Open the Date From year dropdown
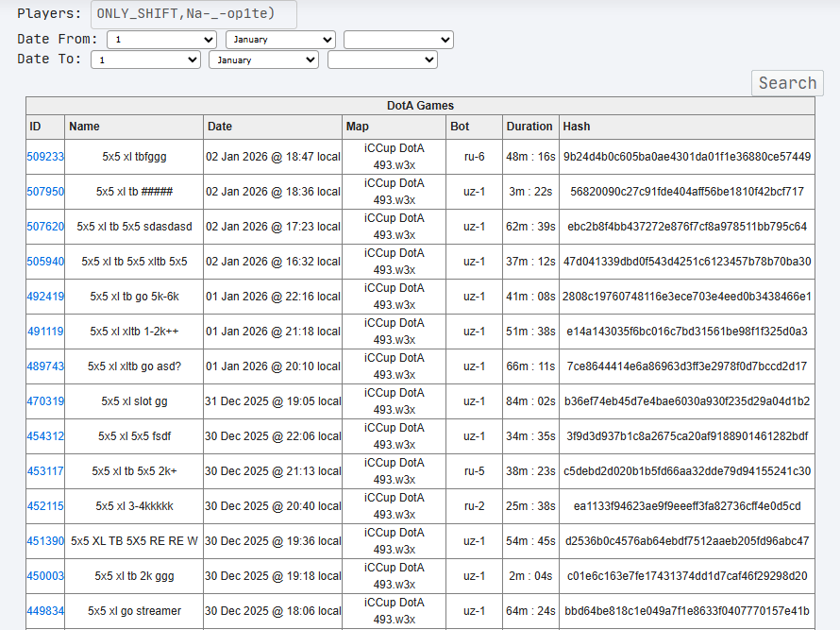Image resolution: width=840 pixels, height=630 pixels. coord(398,40)
